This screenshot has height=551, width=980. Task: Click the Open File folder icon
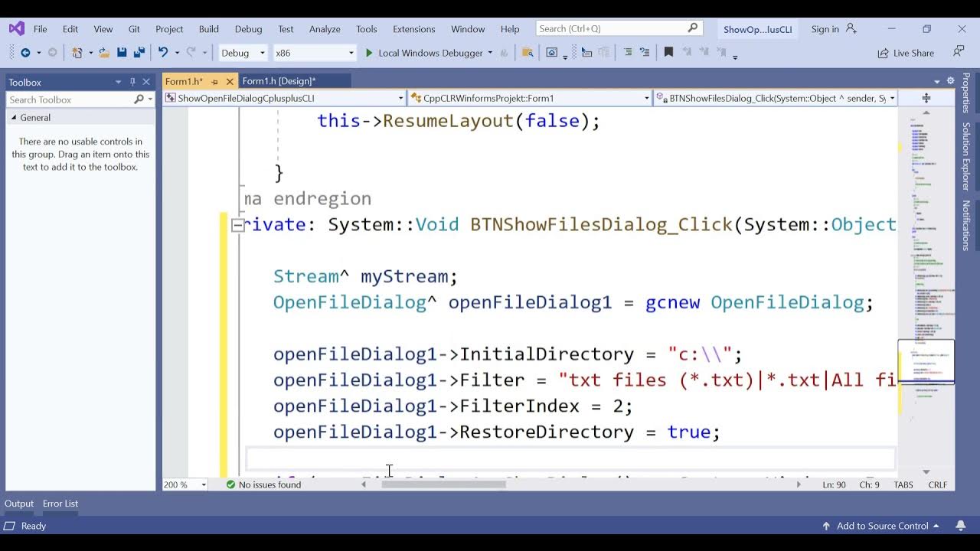click(x=104, y=53)
